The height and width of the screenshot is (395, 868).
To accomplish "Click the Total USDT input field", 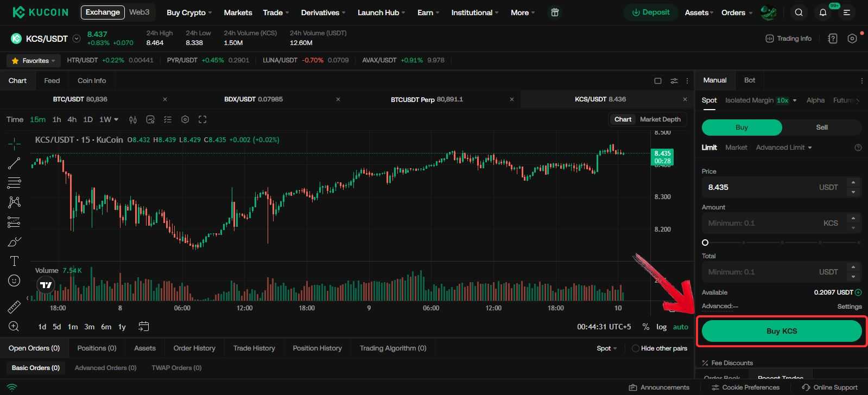I will [782, 272].
